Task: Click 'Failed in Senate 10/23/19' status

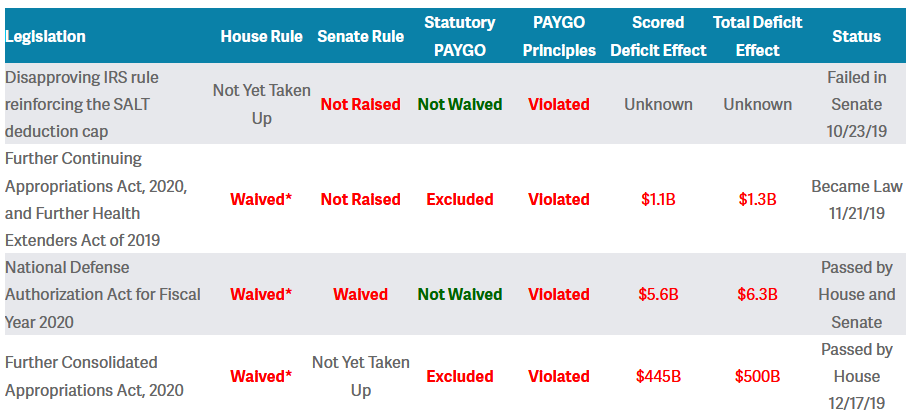Action: 856,104
